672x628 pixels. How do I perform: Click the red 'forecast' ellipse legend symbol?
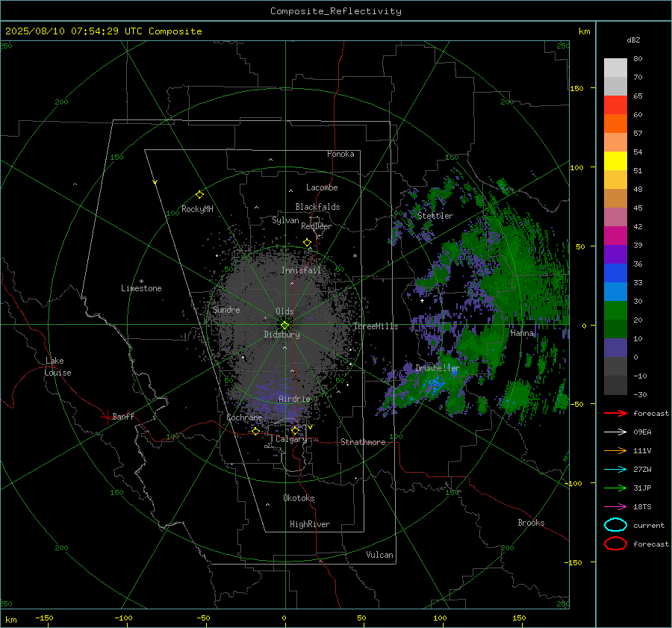point(615,544)
